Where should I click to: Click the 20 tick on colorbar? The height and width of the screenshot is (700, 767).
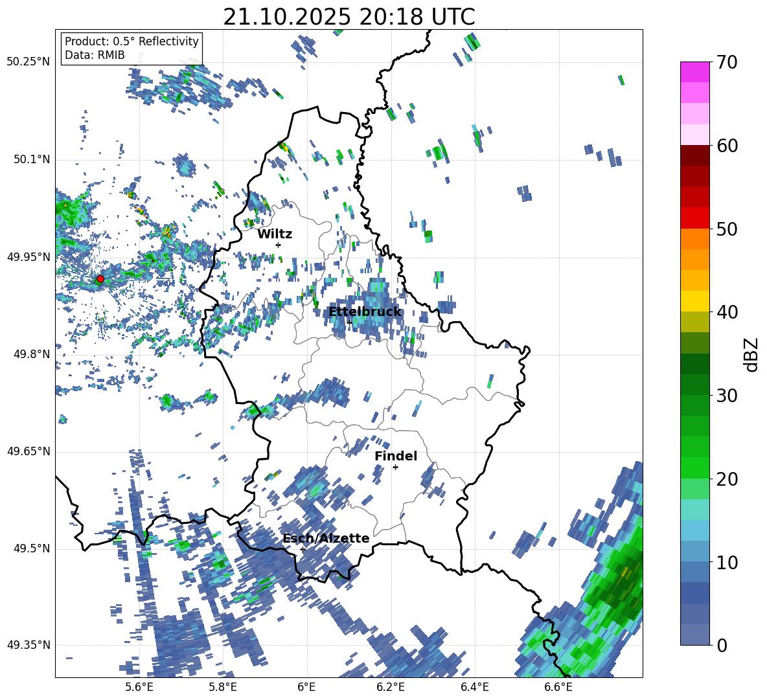[727, 479]
